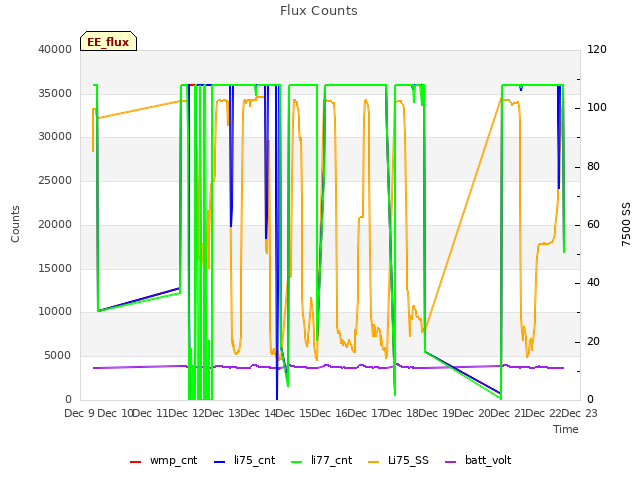Viewport: 640px width, 480px height.
Task: Click the EE_flux tab label
Action: pyautogui.click(x=108, y=42)
